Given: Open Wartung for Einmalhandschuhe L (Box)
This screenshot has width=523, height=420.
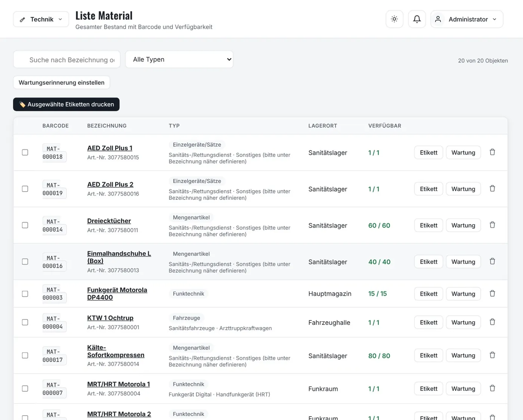Looking at the screenshot, I should point(463,262).
